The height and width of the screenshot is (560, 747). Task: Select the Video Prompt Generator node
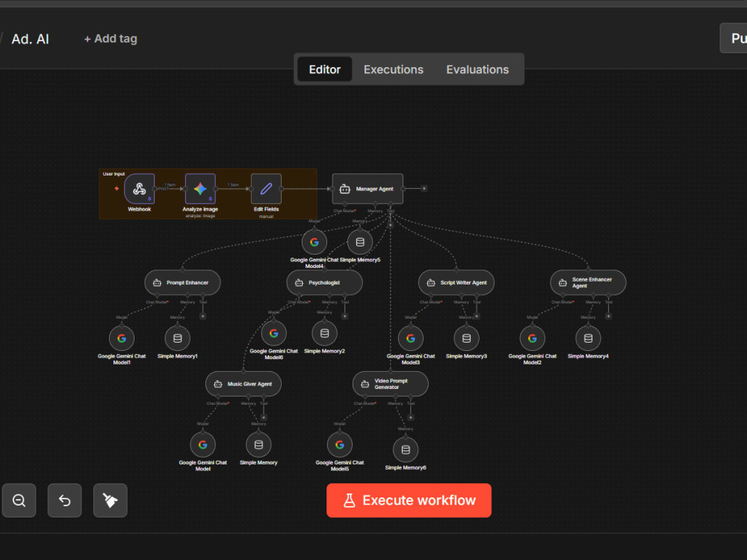point(391,384)
